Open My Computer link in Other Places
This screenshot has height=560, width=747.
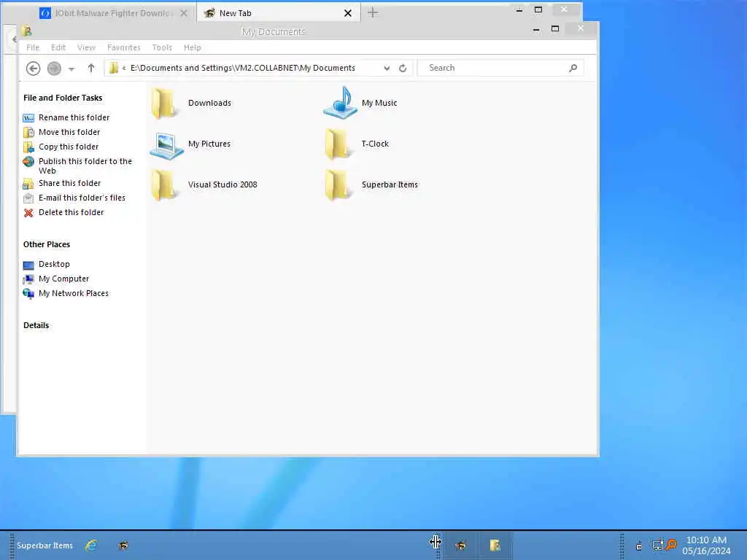click(x=64, y=279)
